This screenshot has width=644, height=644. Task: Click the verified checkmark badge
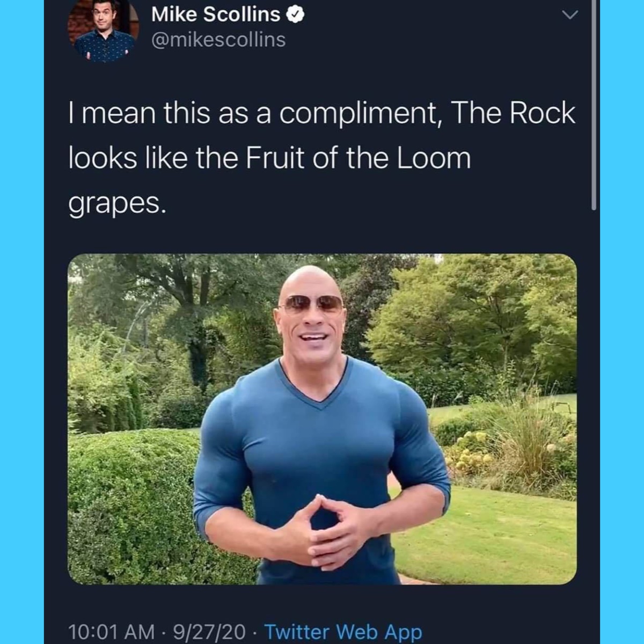click(x=296, y=15)
